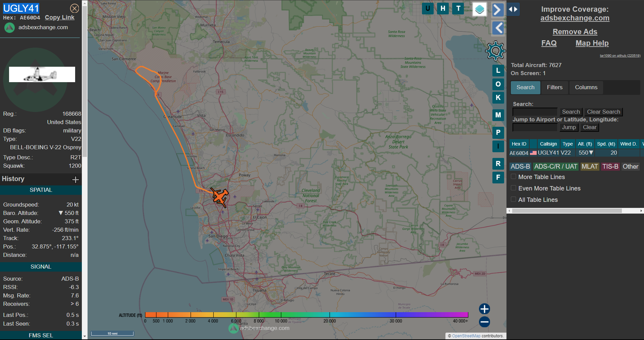Click the M map button
This screenshot has width=644, height=340.
[498, 115]
